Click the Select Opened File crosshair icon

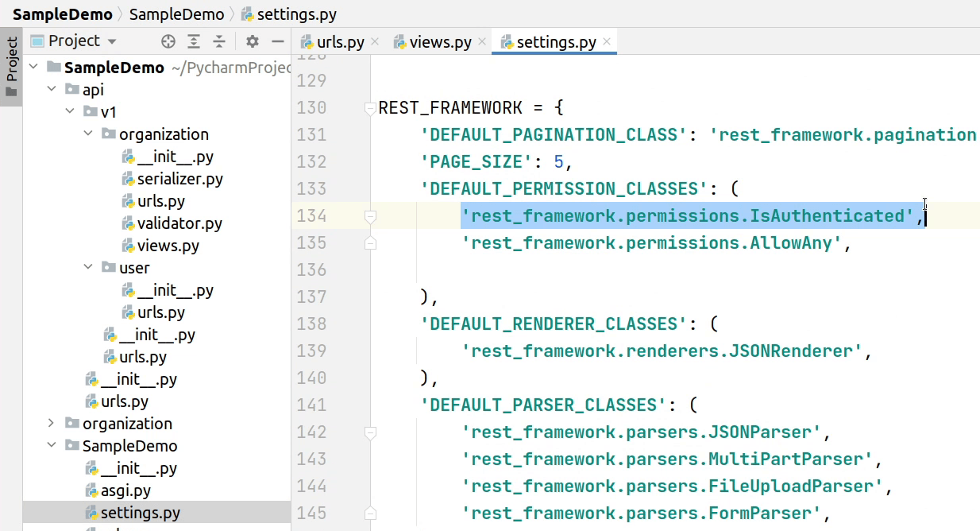tap(168, 41)
